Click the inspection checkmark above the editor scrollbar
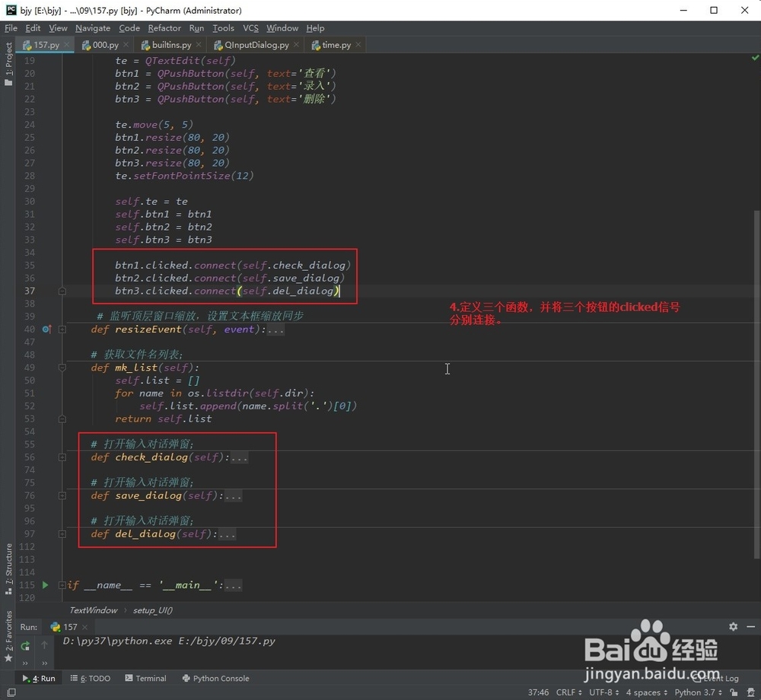The height and width of the screenshot is (700, 761). (x=755, y=56)
